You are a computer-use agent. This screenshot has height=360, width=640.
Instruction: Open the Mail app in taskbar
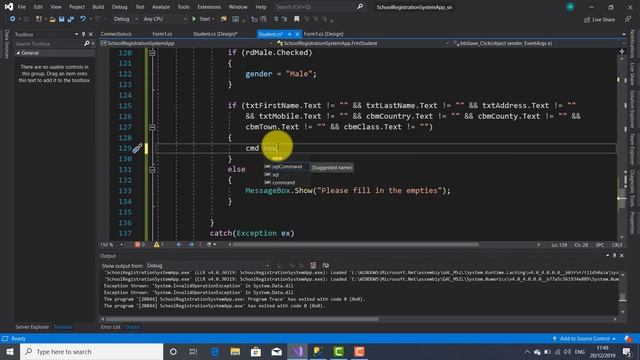pos(277,351)
